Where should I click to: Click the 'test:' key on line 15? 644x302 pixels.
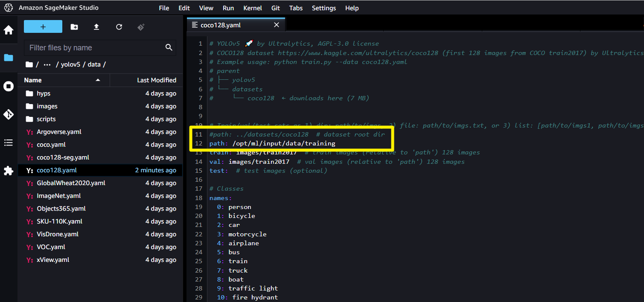(219, 171)
